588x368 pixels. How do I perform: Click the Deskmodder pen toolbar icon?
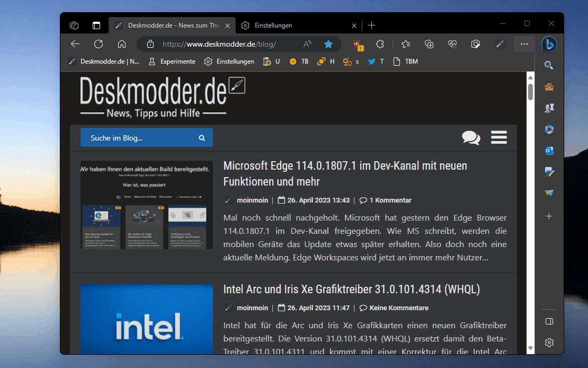pyautogui.click(x=500, y=44)
